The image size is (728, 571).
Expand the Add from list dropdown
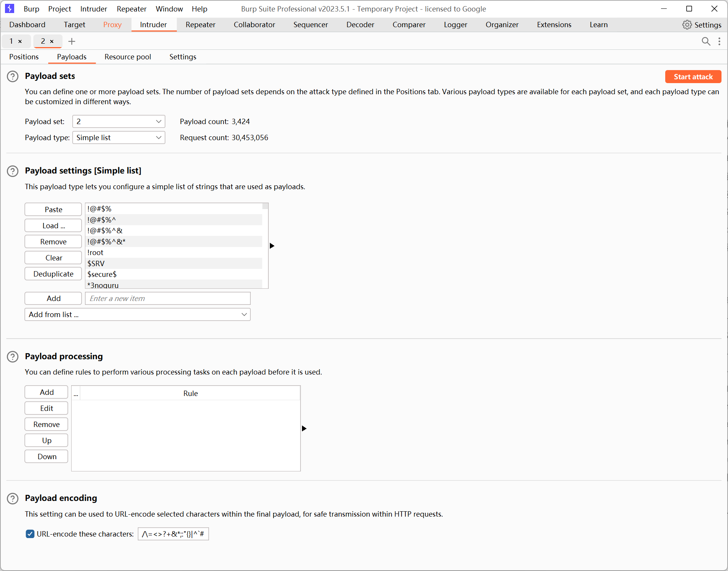tap(137, 314)
